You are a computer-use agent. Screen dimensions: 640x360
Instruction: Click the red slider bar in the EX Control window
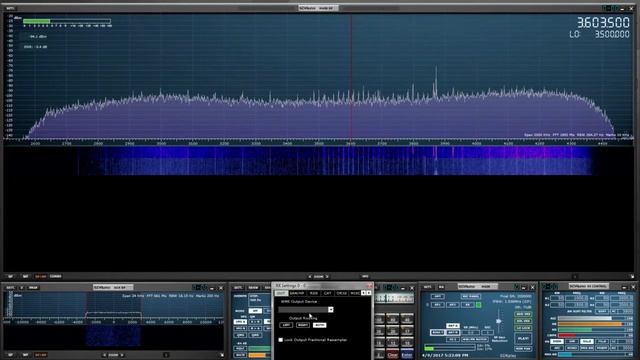(x=567, y=336)
